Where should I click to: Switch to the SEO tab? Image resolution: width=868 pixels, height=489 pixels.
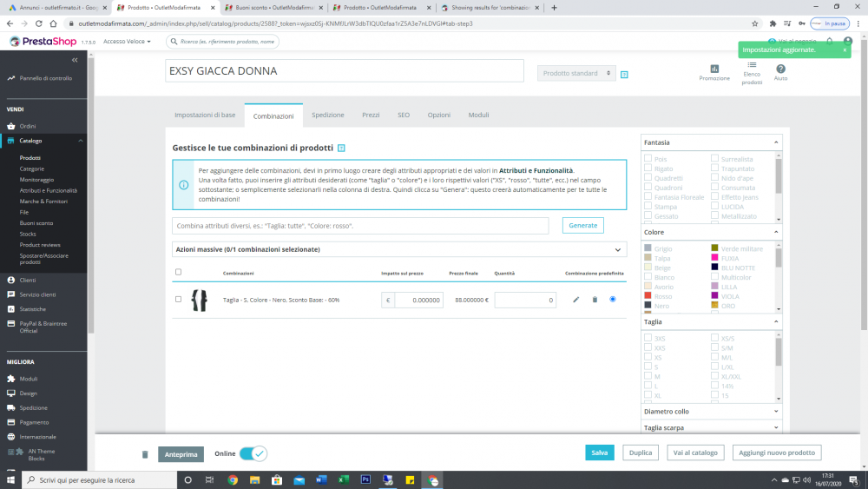(404, 115)
